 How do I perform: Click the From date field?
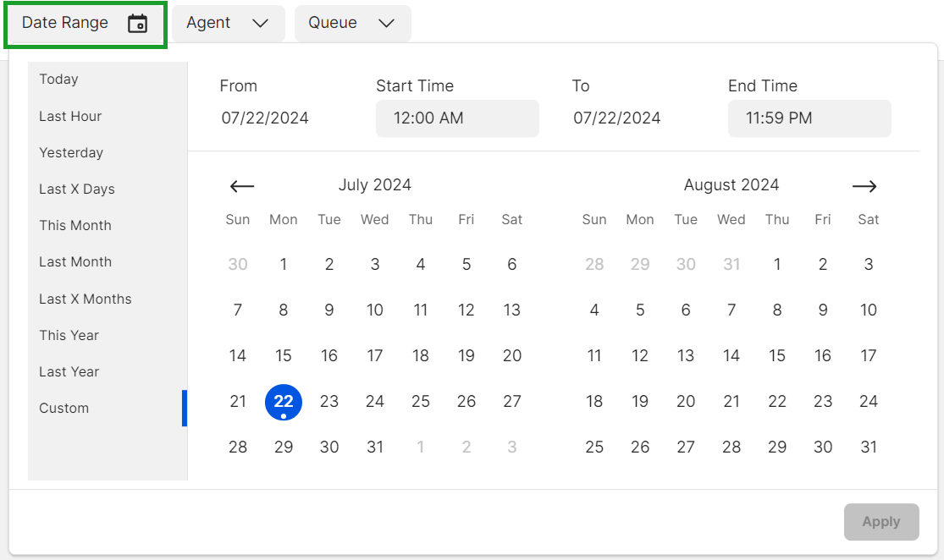tap(265, 118)
